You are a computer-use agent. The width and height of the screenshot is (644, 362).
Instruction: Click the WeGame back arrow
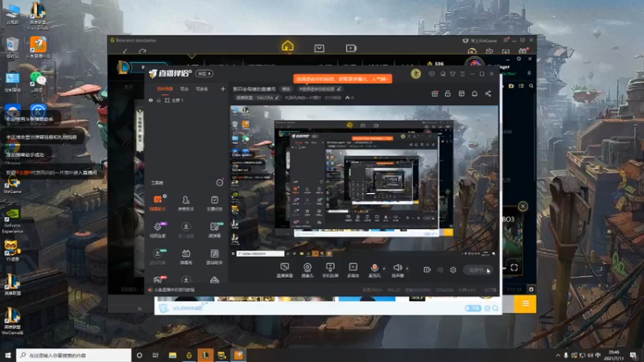(x=126, y=51)
